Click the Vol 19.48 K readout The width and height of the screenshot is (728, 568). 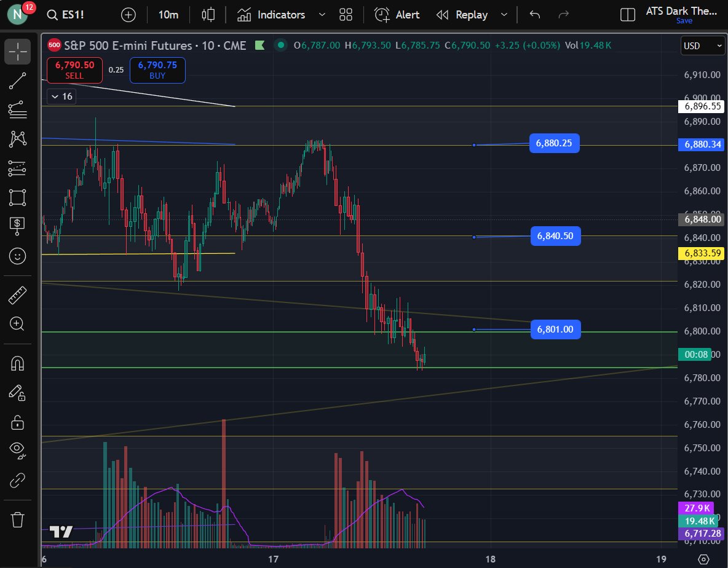coord(588,45)
